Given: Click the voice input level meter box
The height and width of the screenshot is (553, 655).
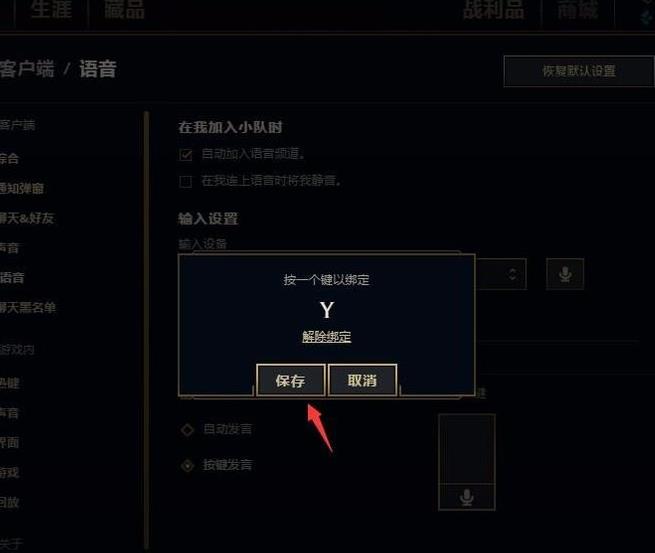Looking at the screenshot, I should point(467,449).
